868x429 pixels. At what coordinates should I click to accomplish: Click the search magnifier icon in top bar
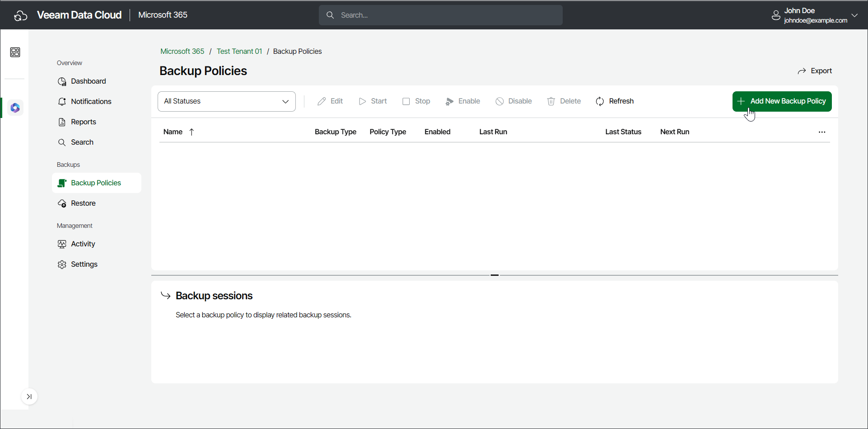330,15
